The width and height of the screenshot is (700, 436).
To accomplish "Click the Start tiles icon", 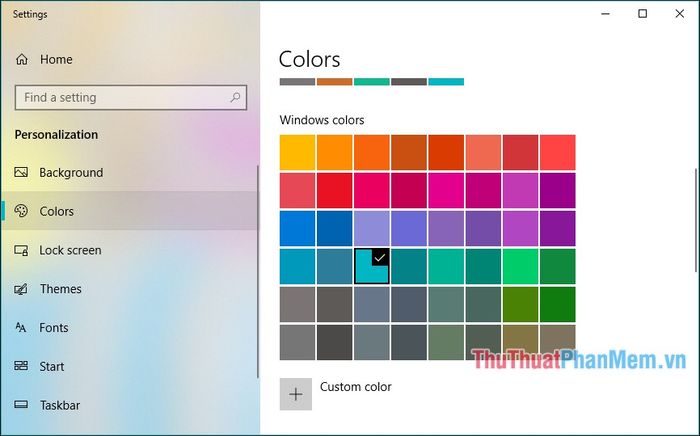I will point(21,366).
